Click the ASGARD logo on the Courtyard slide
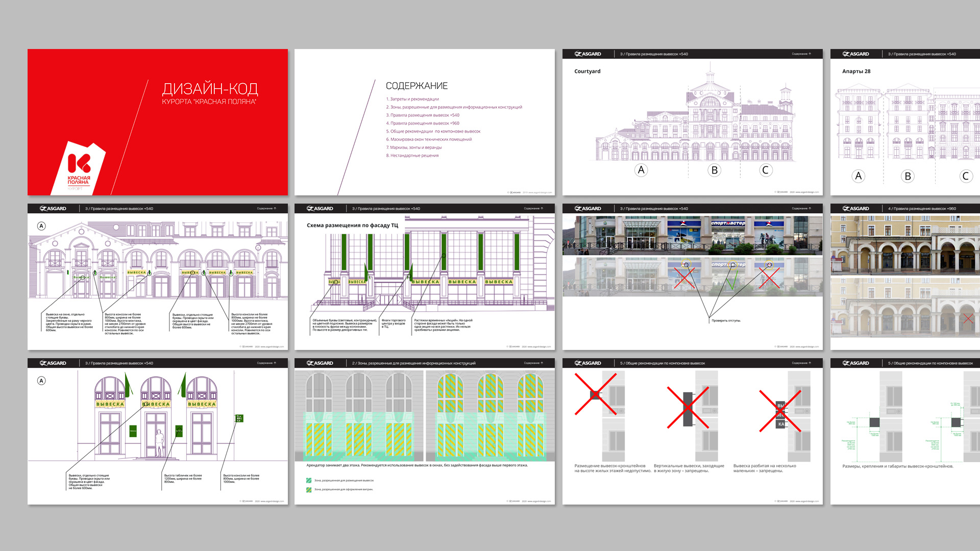 point(588,54)
